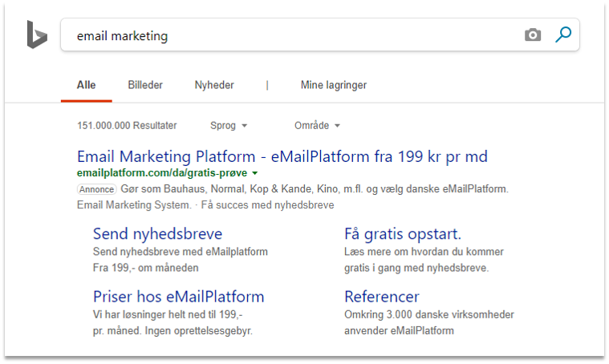Click 'Vi har løsninger helt ned til 199,-' text
The height and width of the screenshot is (364, 609).
pos(168,314)
